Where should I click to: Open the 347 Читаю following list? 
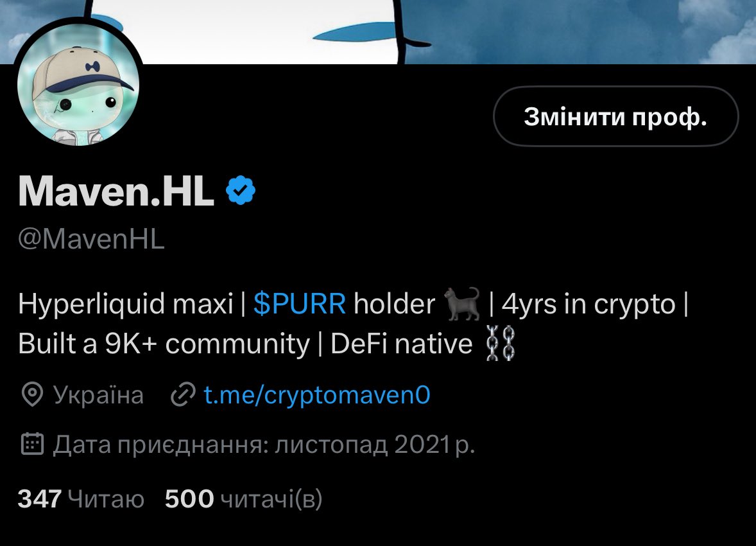81,498
